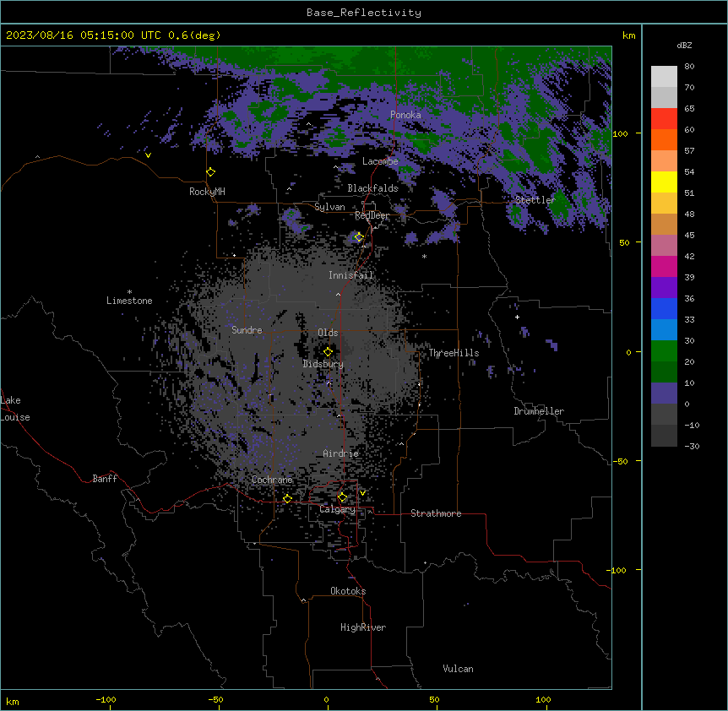Viewport: 728px width, 711px height.
Task: Click the 80 value on the dBZ legend
Action: [x=689, y=67]
